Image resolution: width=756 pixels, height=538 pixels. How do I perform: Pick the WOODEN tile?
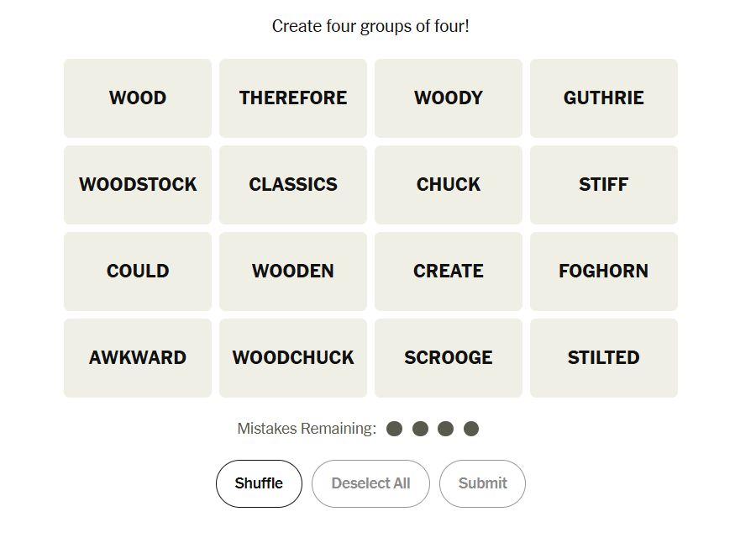click(x=293, y=272)
